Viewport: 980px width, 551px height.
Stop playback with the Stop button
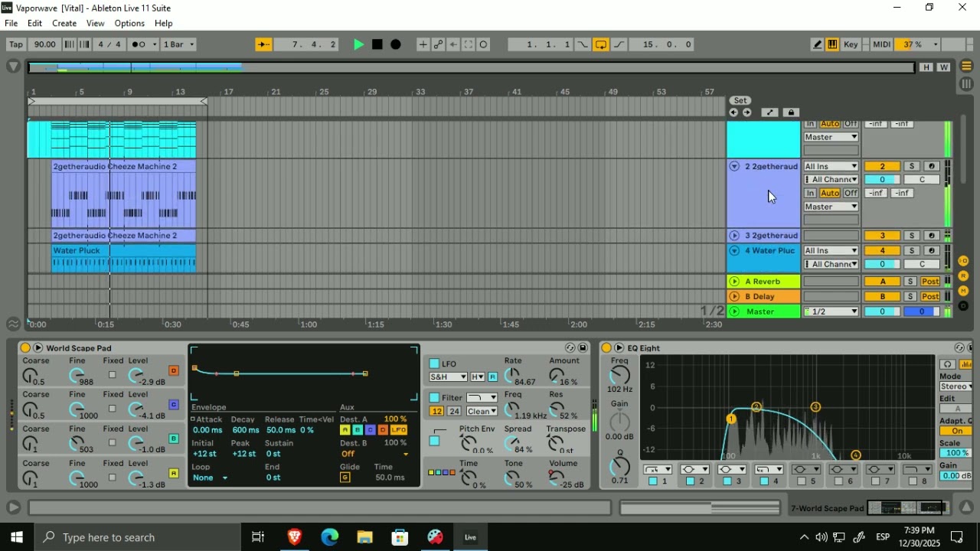377,44
